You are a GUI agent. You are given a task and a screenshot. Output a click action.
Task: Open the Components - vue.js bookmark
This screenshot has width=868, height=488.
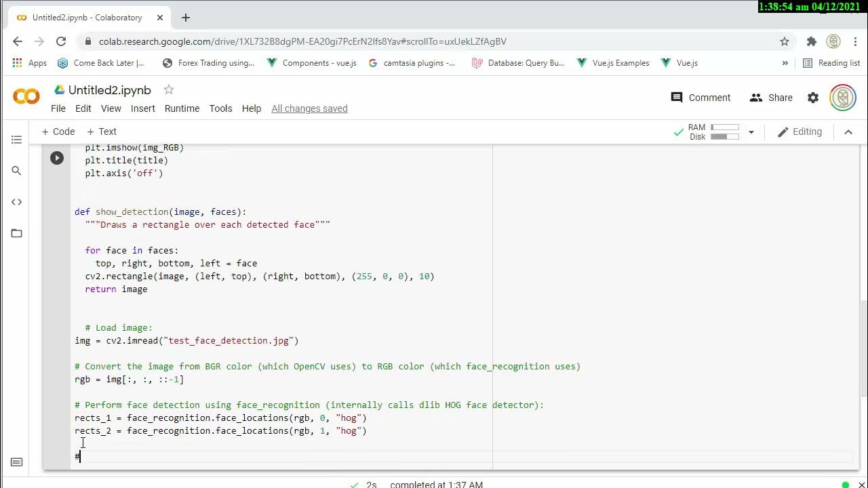(311, 63)
